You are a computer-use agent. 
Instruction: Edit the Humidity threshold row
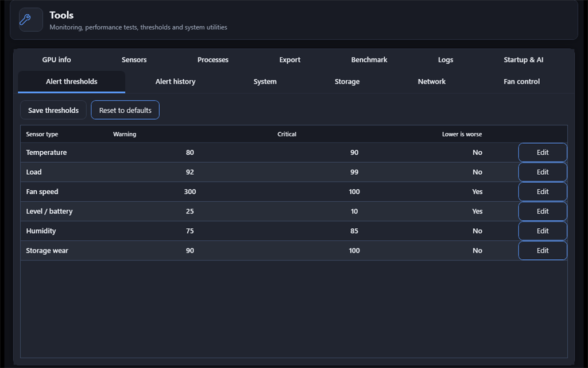point(543,231)
